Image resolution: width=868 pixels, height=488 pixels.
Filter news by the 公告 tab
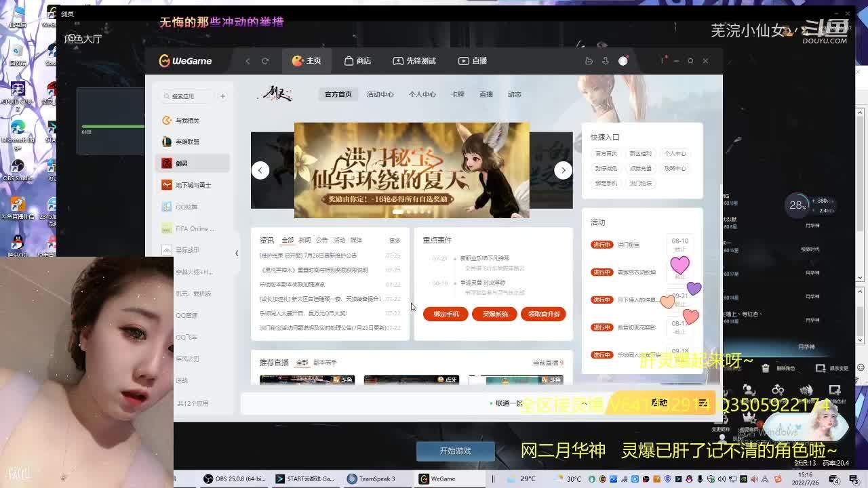tap(321, 240)
